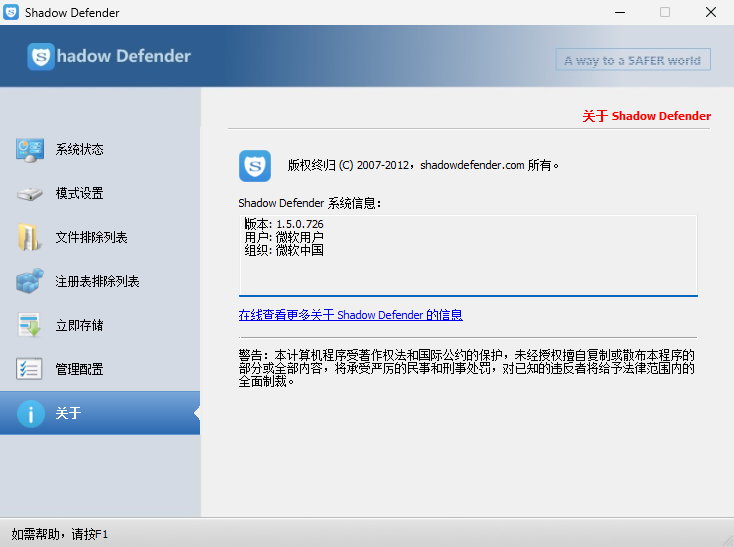The image size is (734, 547).
Task: Click the 'Shadow Defender 系统信息:' label
Action: click(x=310, y=203)
